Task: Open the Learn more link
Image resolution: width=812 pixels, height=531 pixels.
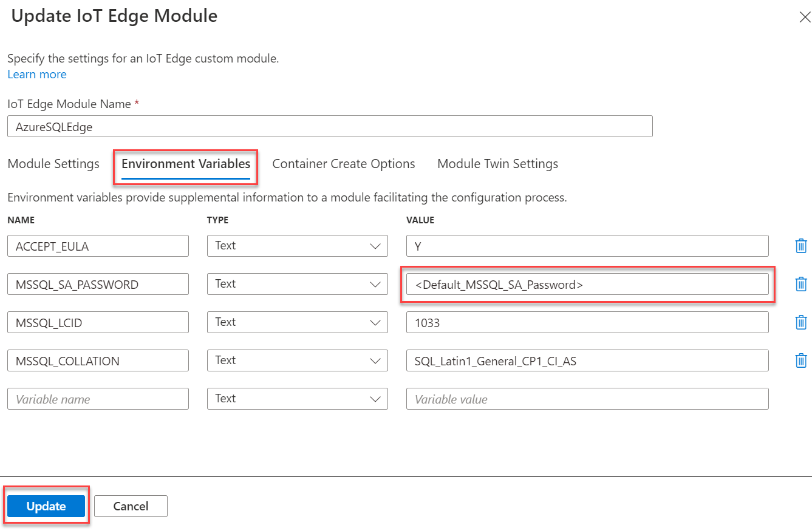Action: [37, 74]
